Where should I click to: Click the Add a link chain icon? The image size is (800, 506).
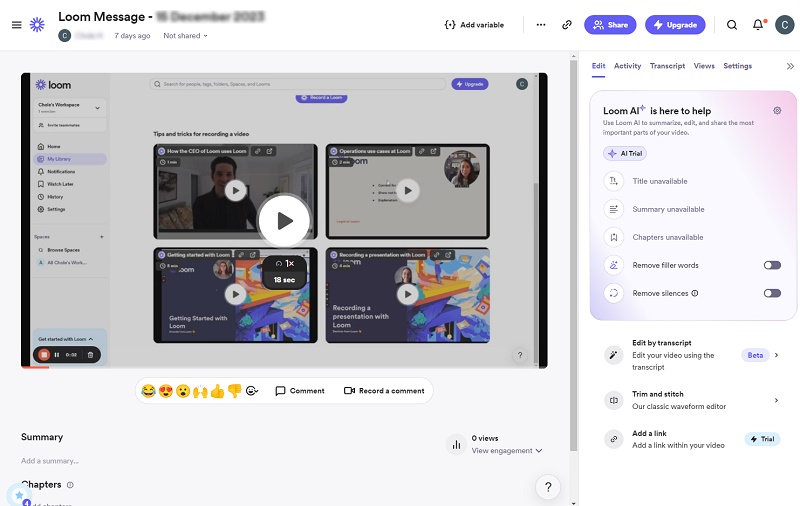[614, 439]
